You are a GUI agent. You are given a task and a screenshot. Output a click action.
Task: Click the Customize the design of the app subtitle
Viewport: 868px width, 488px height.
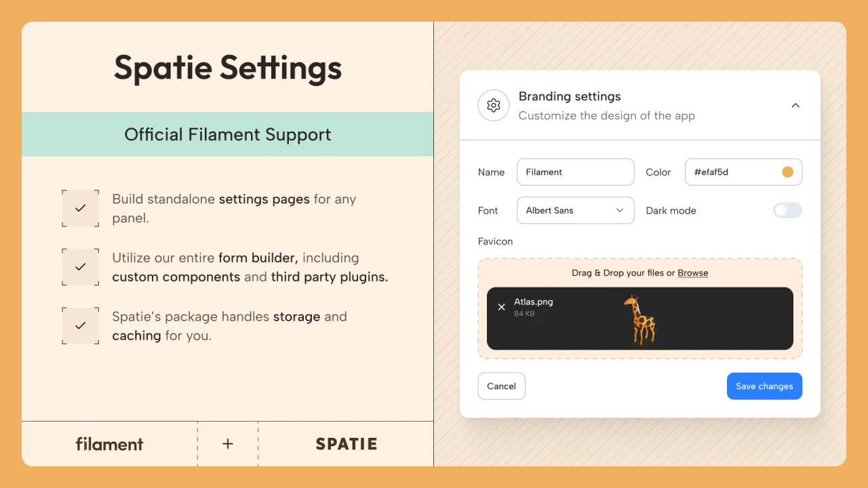click(606, 116)
